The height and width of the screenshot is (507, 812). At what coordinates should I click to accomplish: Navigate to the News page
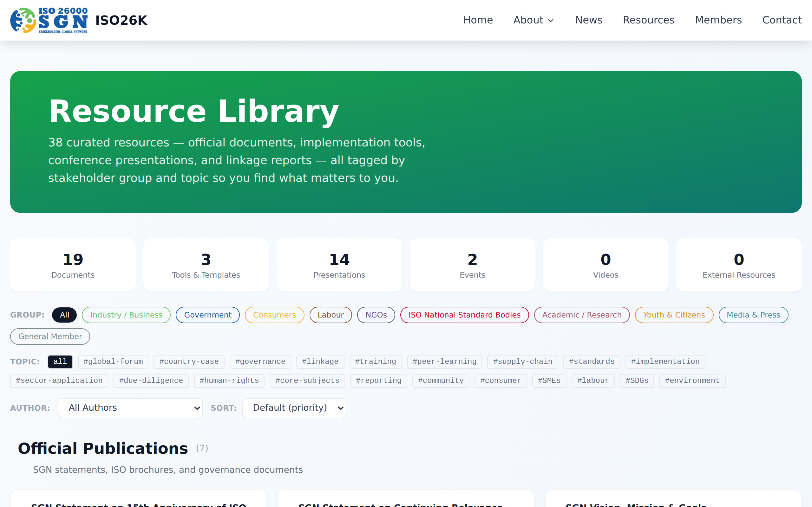click(588, 20)
